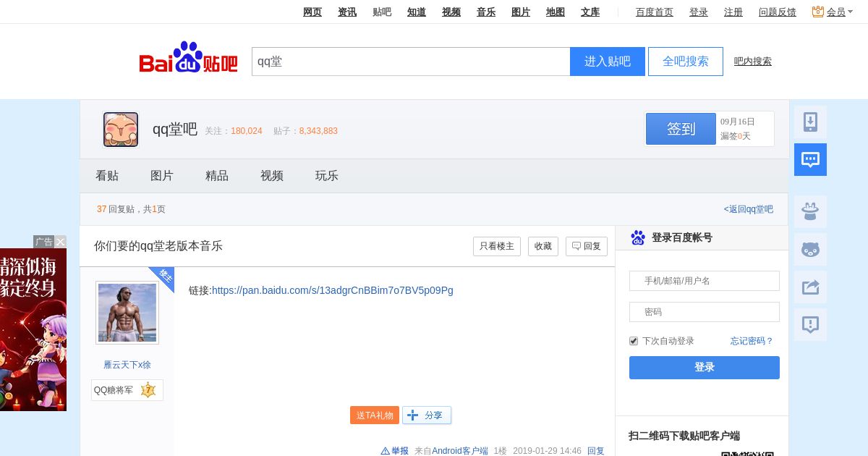
Task: Focus the qq堂 search input field
Action: pyautogui.click(x=411, y=62)
